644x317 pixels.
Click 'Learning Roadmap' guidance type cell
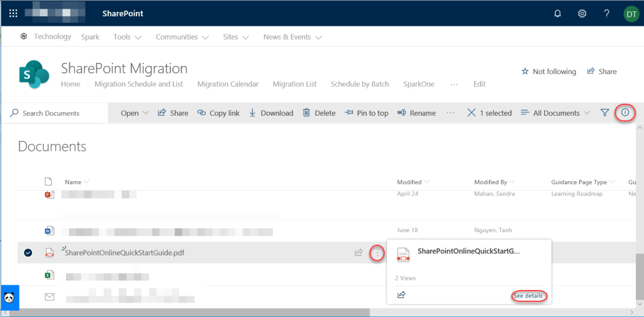click(577, 194)
